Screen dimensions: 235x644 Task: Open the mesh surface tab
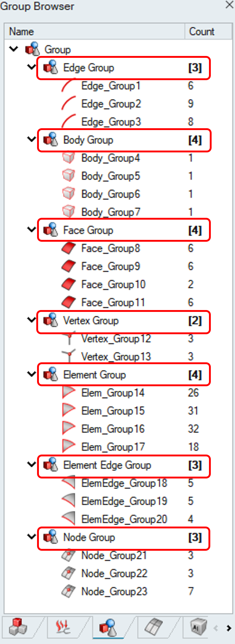click(154, 627)
